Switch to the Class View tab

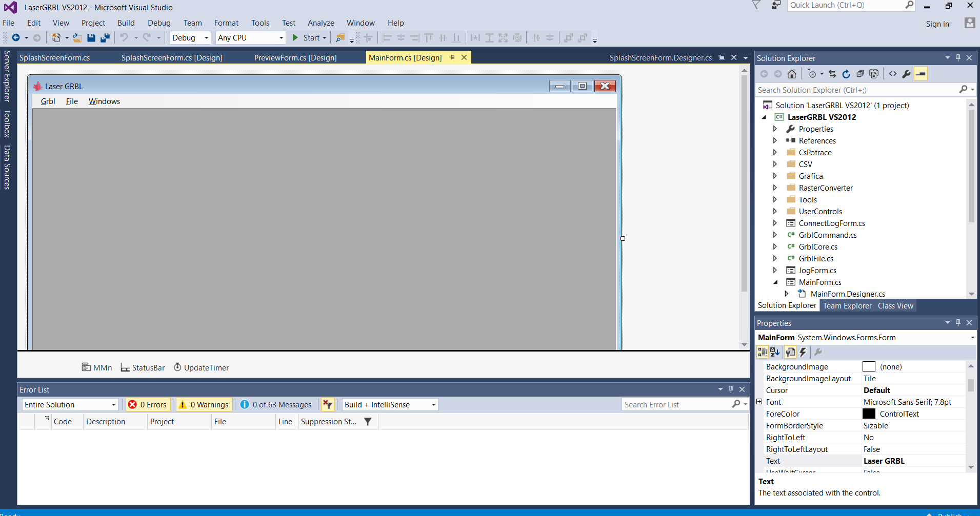(x=895, y=306)
